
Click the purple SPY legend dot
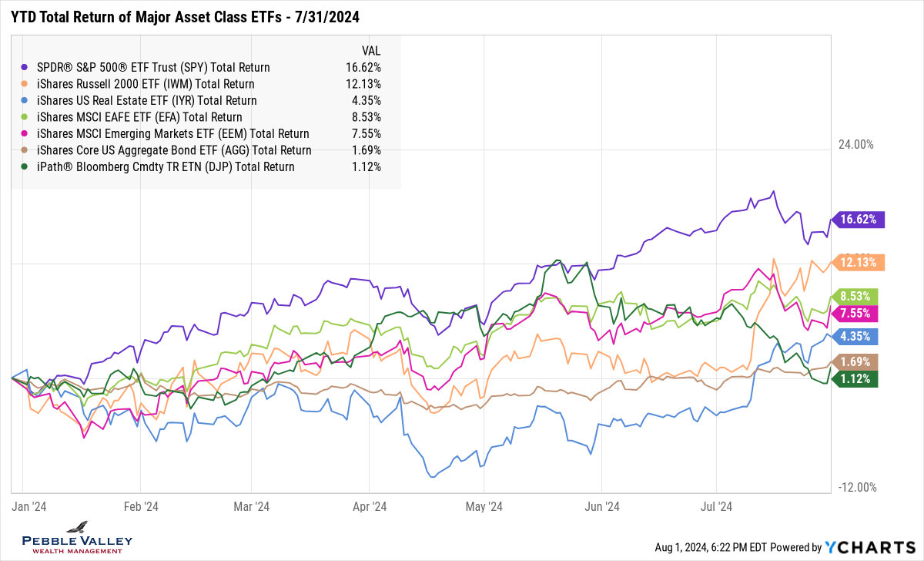(x=27, y=68)
